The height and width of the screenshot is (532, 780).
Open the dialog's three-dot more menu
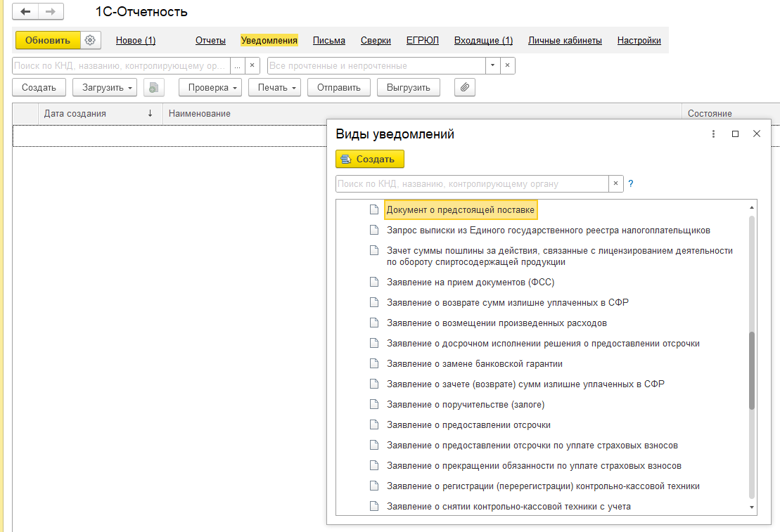713,134
